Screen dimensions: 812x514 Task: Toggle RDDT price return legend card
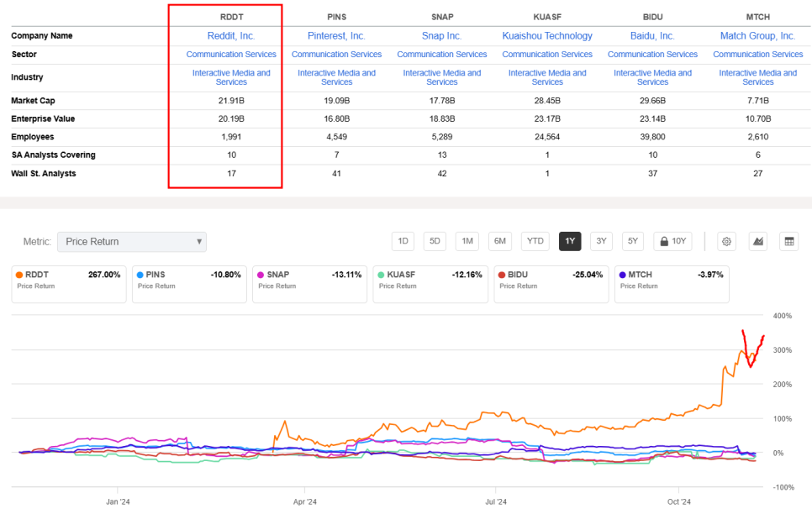coord(69,284)
